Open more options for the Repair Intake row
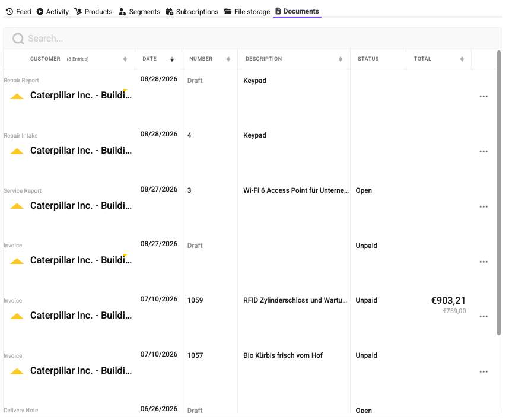Screen dimensions: 509x420 (x=483, y=152)
